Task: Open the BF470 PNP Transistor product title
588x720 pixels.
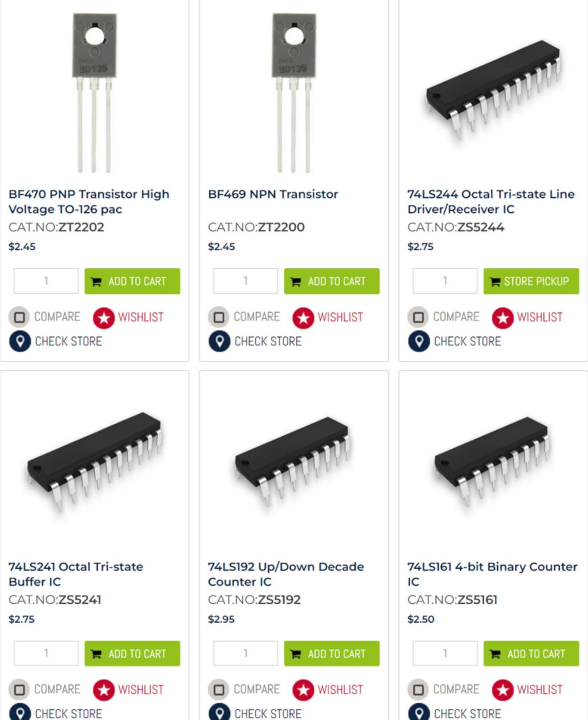Action: point(89,201)
